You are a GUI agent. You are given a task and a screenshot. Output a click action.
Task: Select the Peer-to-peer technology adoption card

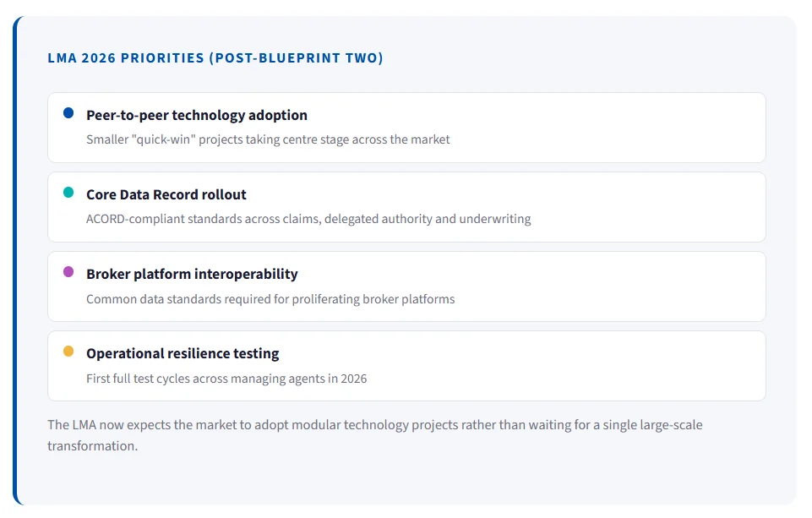[x=406, y=128]
